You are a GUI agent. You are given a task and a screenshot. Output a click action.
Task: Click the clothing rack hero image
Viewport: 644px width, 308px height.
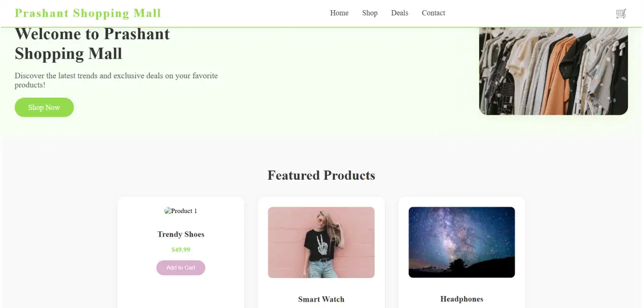click(553, 71)
